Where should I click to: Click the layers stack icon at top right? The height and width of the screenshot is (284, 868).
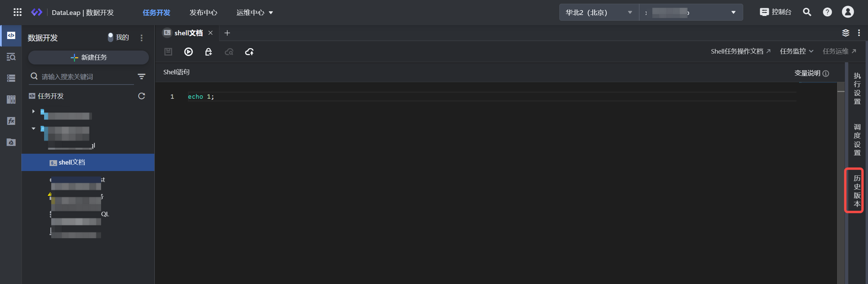click(x=846, y=33)
